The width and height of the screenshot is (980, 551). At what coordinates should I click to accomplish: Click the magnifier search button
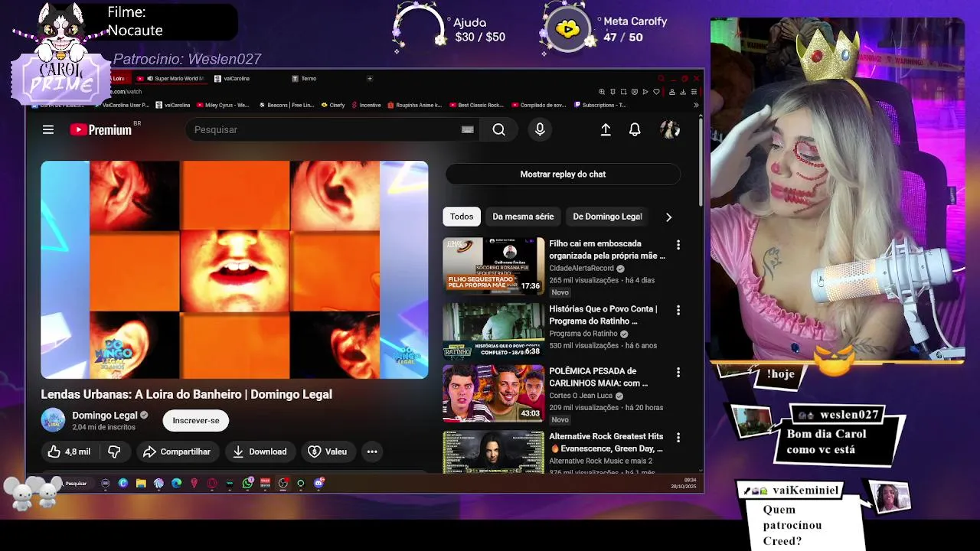tap(499, 130)
